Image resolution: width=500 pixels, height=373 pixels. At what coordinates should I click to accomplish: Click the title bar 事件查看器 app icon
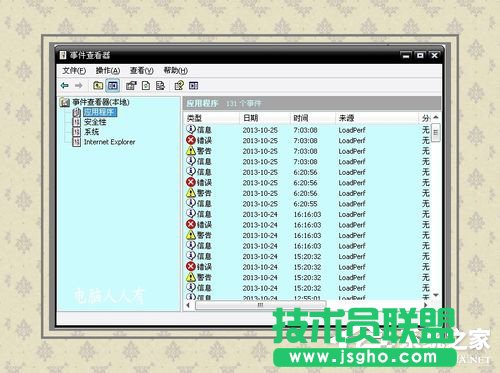click(x=63, y=55)
